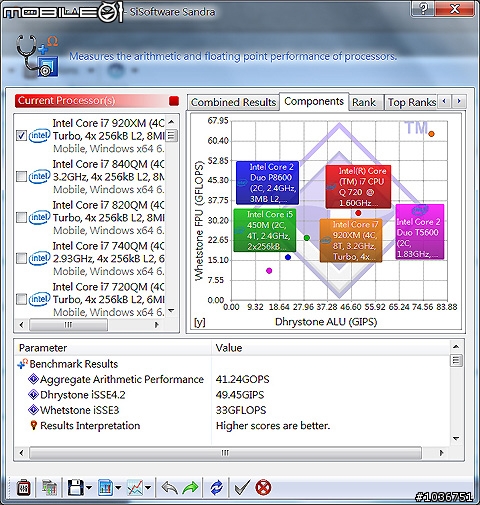Click the results table scroll-right arrow
Viewport: 480px width, 505px height.
(442, 453)
